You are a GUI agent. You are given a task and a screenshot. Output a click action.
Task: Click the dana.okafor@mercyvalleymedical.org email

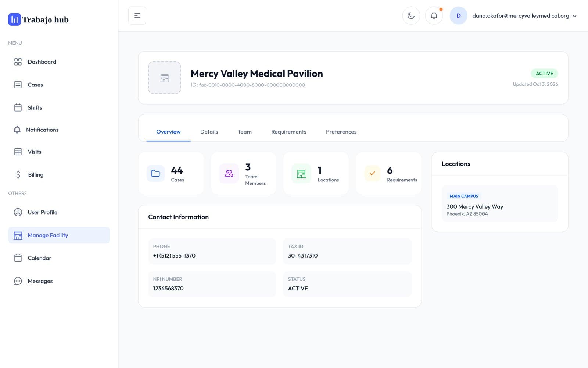[521, 16]
